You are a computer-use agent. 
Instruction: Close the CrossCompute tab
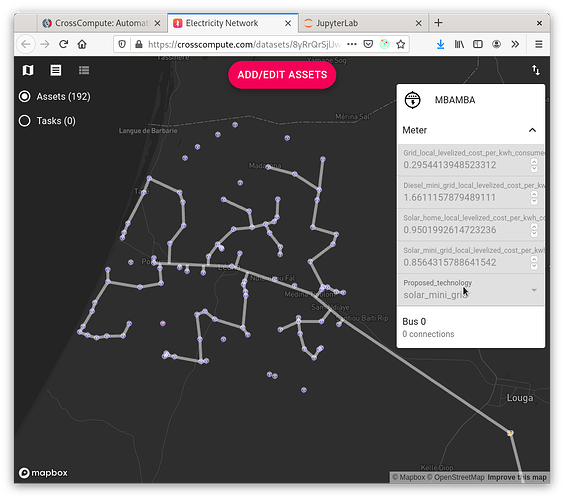(157, 23)
